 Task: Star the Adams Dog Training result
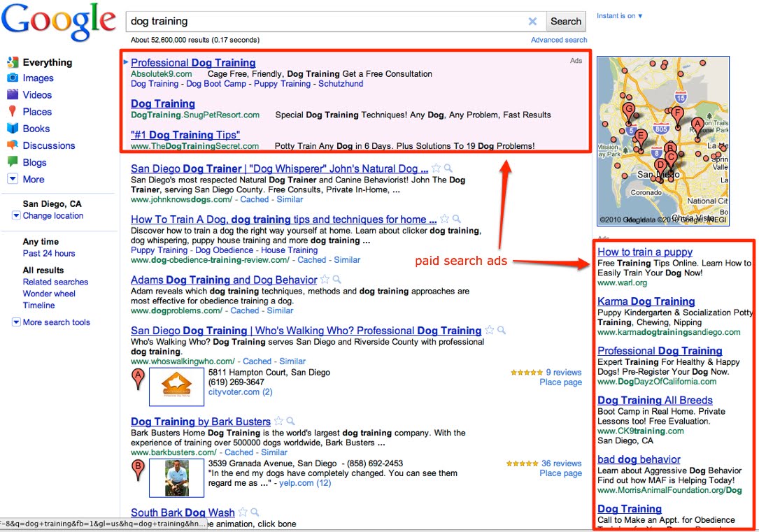click(x=325, y=280)
